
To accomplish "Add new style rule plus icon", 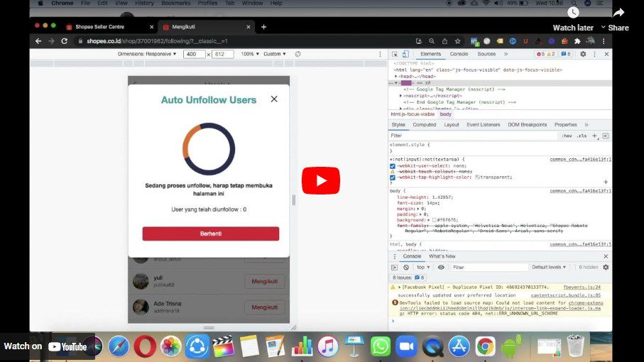I will pyautogui.click(x=594, y=136).
